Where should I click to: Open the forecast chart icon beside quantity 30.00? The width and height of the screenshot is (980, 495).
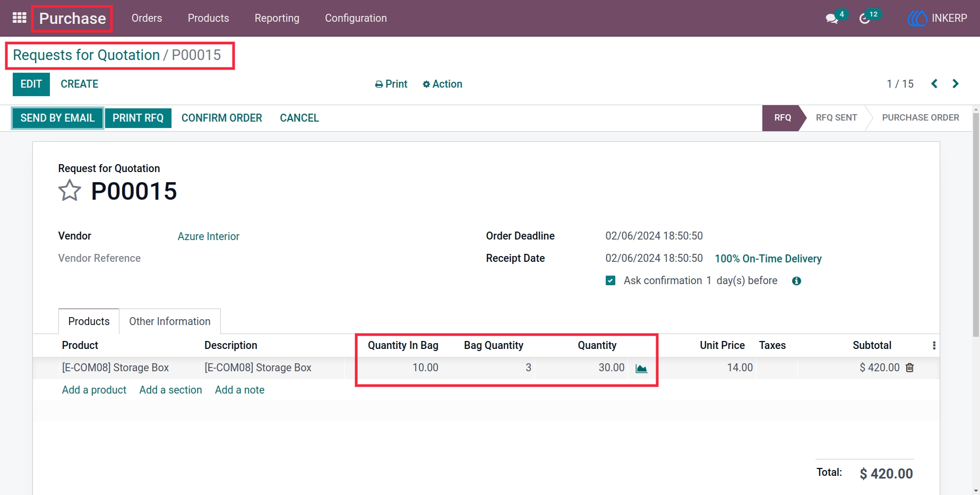641,368
